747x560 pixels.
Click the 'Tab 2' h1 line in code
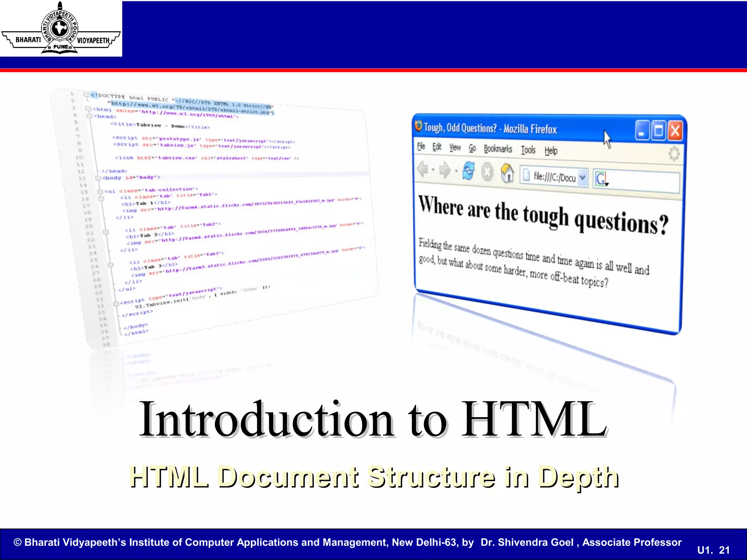tap(150, 235)
